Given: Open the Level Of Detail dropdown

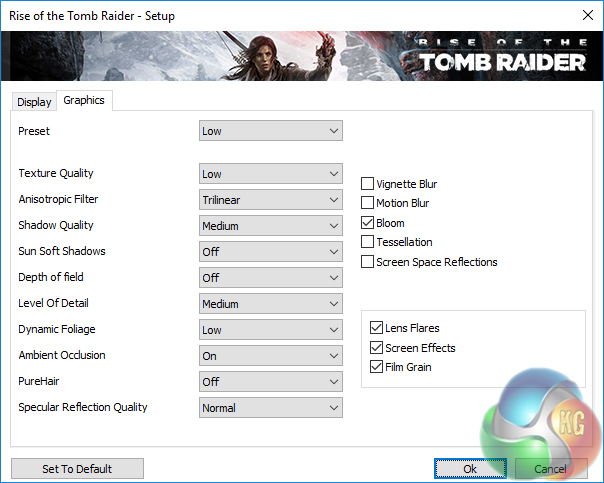Looking at the screenshot, I should [270, 304].
